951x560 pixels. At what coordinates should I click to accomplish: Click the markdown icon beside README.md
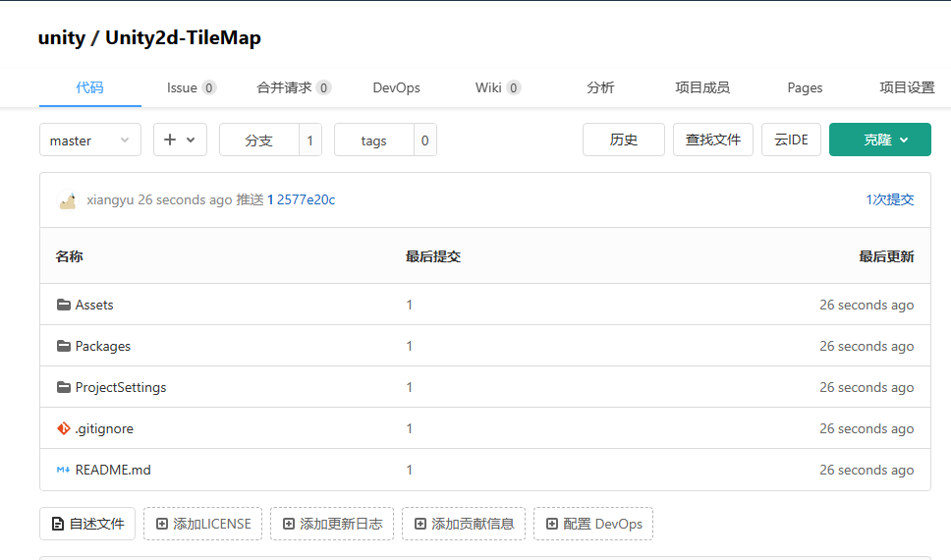click(x=63, y=470)
